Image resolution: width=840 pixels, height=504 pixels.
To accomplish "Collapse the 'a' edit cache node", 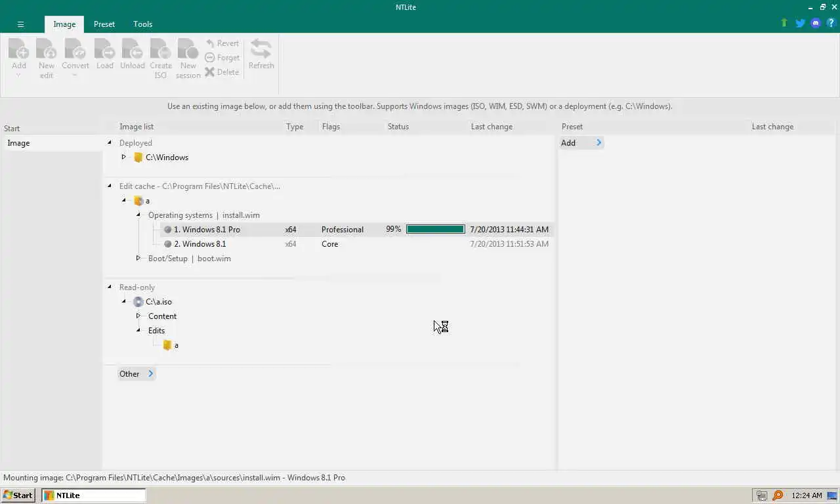I will click(x=123, y=200).
